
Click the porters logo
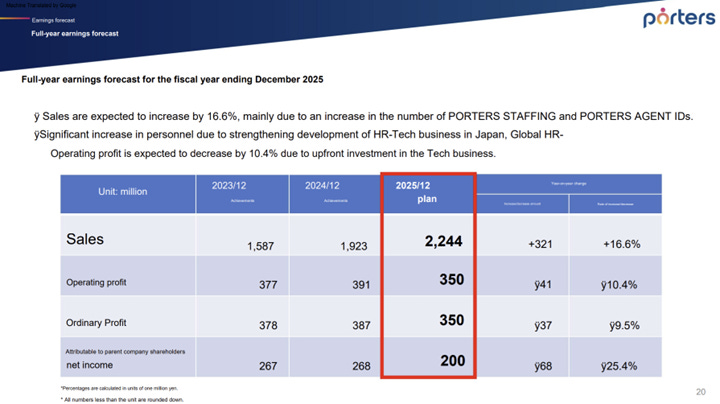[x=679, y=17]
